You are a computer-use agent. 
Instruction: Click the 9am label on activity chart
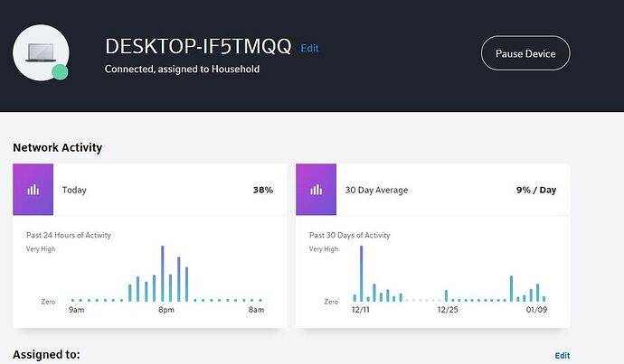tap(77, 311)
